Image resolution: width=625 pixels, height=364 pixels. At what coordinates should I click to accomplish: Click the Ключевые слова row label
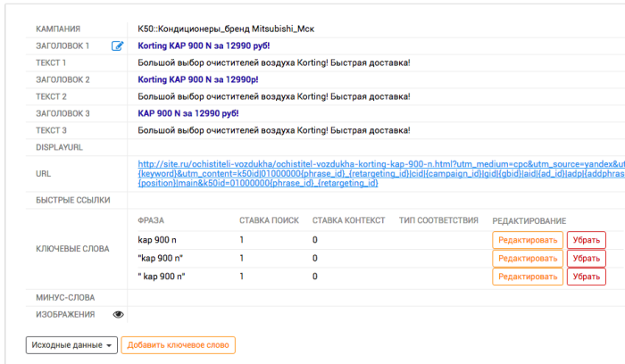coord(72,249)
